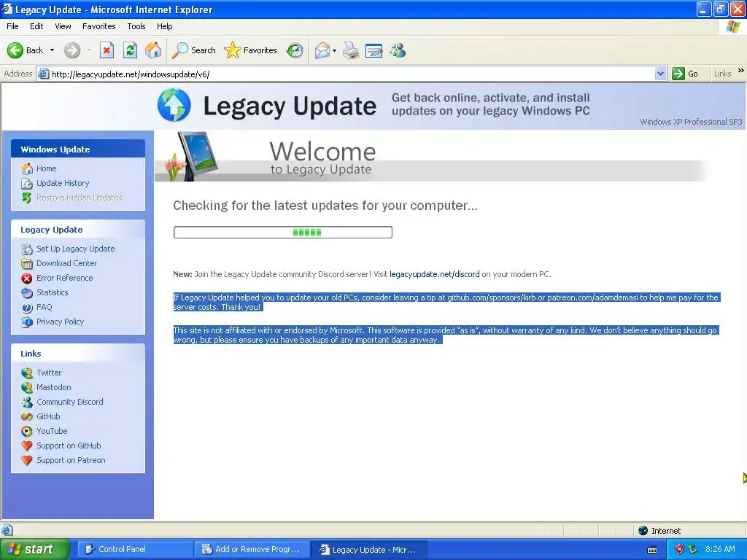Click the Start button
The image size is (747, 560).
(x=34, y=549)
